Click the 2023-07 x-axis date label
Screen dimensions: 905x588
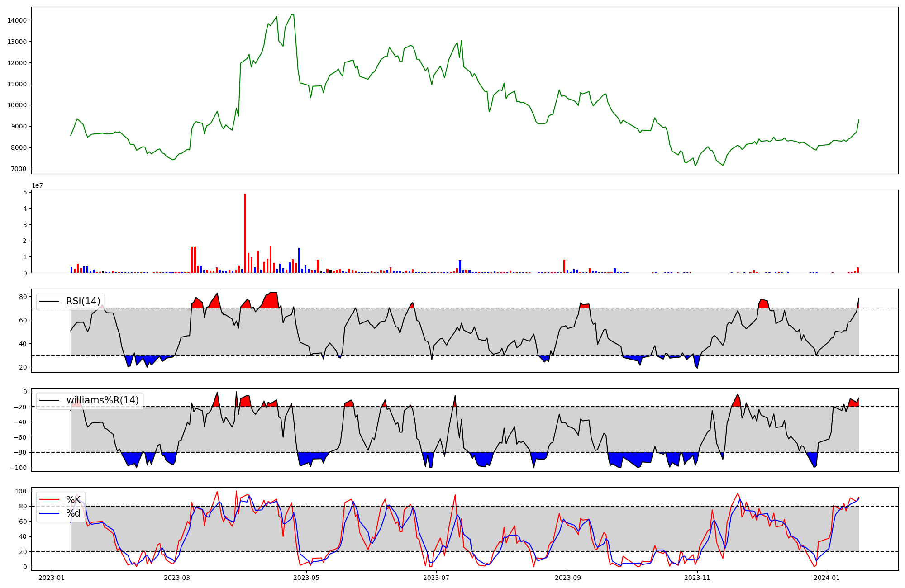pyautogui.click(x=436, y=578)
